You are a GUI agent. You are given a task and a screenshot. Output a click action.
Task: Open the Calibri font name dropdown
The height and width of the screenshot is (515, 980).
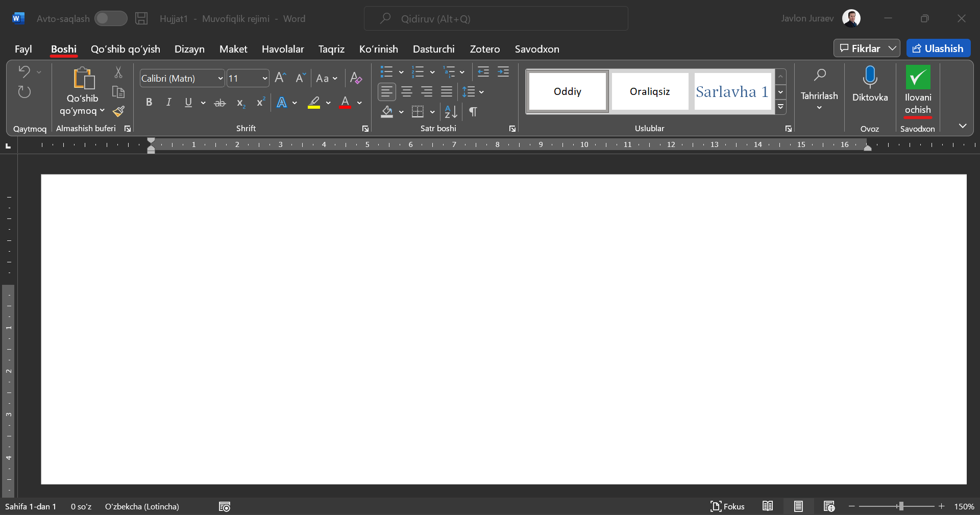pos(220,79)
